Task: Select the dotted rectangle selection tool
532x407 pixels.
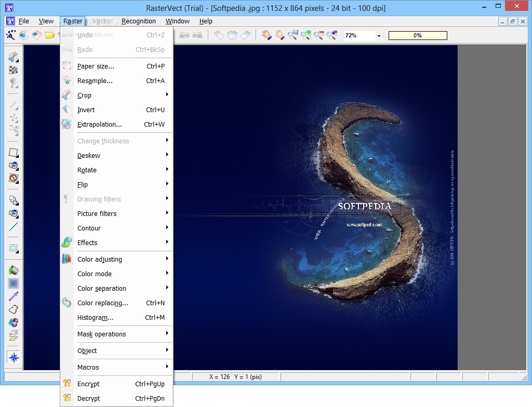Action: 13,153
